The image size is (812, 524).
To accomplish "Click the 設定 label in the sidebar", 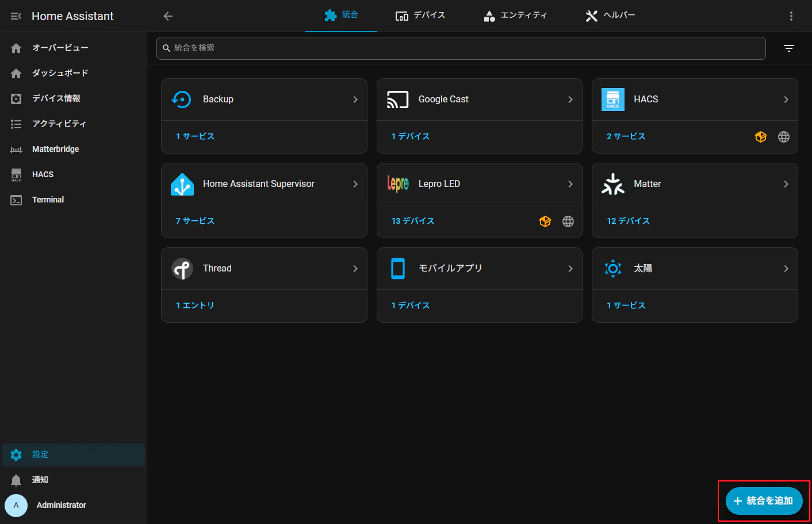I will (40, 455).
